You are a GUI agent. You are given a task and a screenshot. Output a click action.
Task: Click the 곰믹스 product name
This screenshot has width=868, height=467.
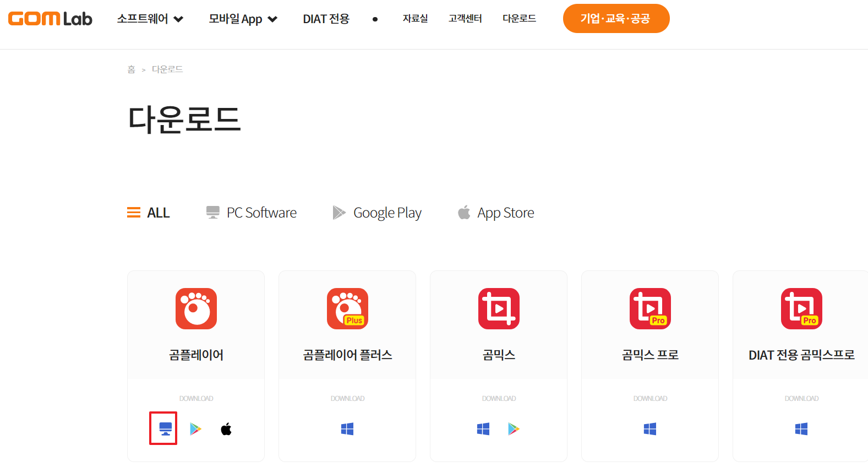[x=499, y=355]
